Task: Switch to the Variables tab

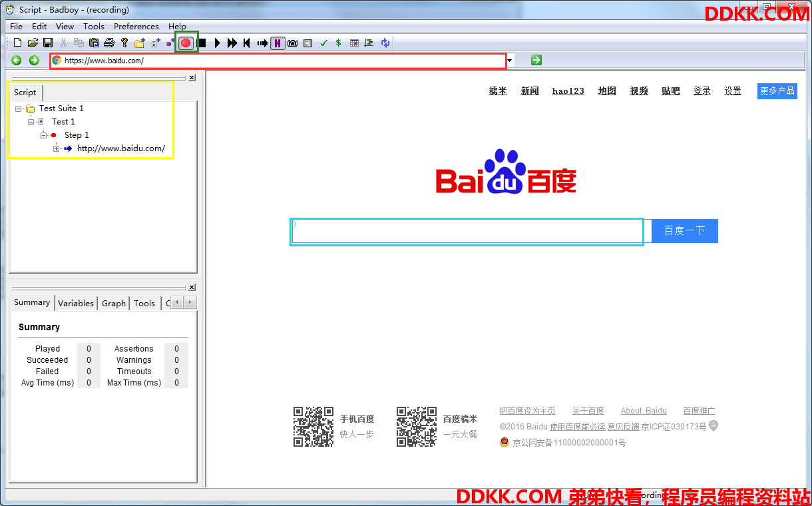Action: pyautogui.click(x=76, y=303)
